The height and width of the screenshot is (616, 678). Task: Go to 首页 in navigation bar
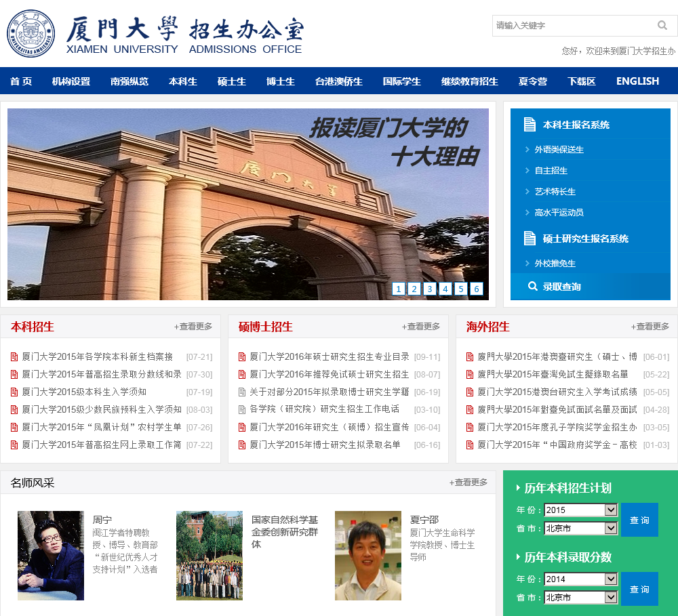coord(21,81)
